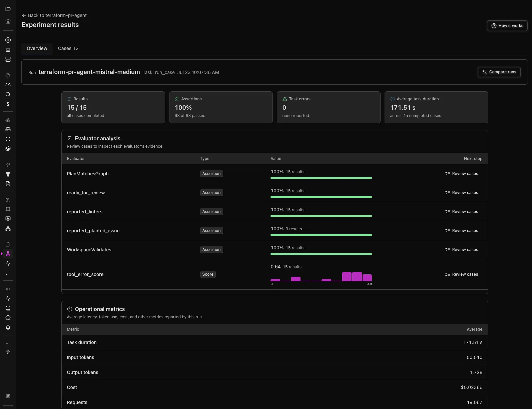Image resolution: width=532 pixels, height=409 pixels.
Task: Switch to the Overview tab
Action: pyautogui.click(x=37, y=48)
